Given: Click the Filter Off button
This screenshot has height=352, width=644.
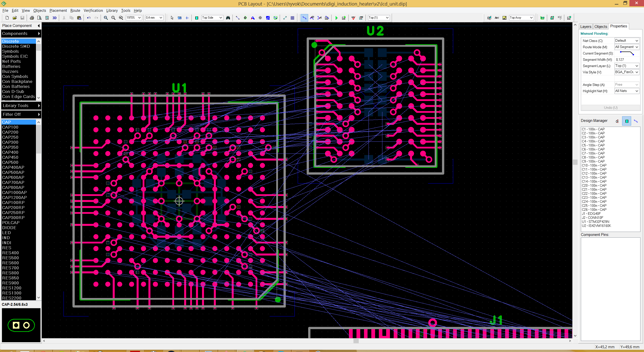Looking at the screenshot, I should [21, 114].
